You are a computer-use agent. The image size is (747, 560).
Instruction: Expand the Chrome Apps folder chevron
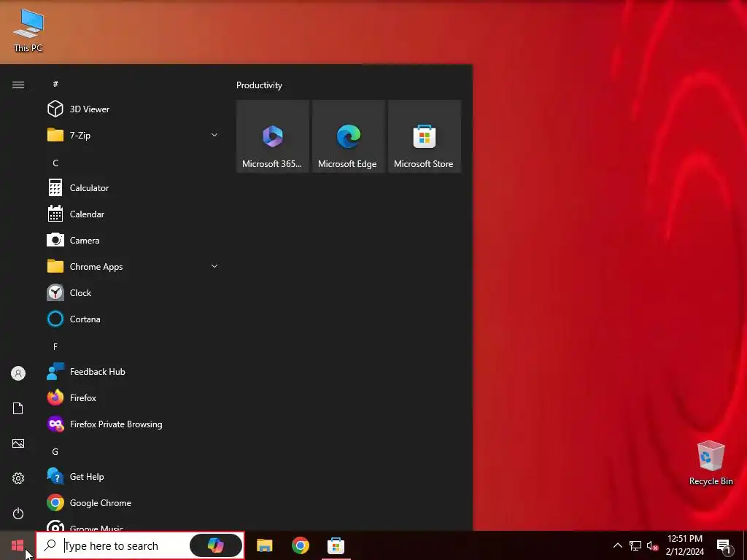214,266
